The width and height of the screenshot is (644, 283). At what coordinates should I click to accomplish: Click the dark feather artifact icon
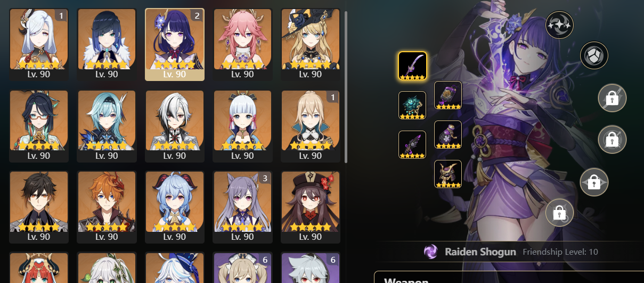[412, 145]
